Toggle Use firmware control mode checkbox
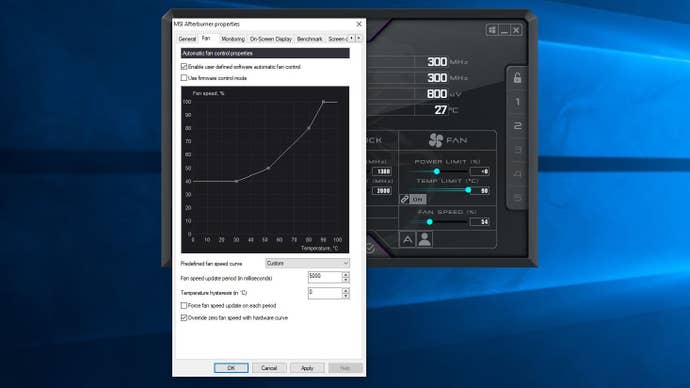The image size is (690, 388). coord(184,78)
